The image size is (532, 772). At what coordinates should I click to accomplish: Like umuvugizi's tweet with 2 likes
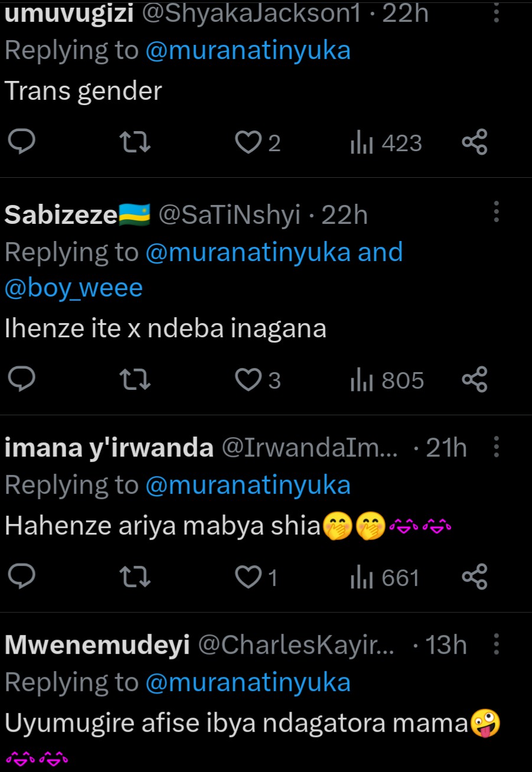(x=249, y=142)
